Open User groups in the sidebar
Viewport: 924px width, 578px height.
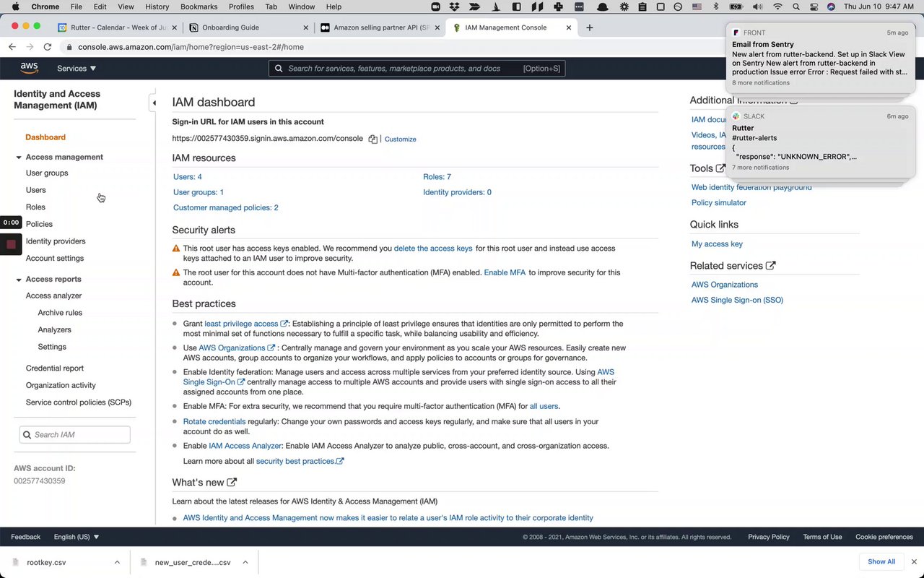pyautogui.click(x=47, y=173)
